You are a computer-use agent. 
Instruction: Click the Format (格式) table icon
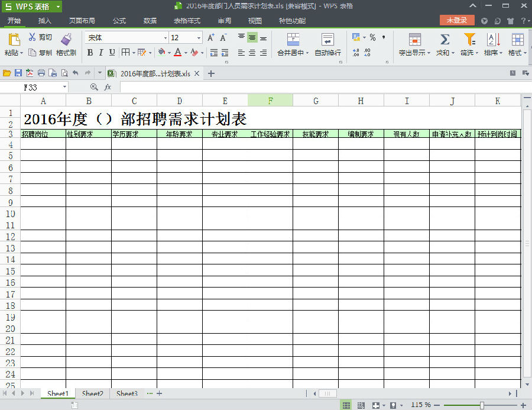click(x=517, y=40)
